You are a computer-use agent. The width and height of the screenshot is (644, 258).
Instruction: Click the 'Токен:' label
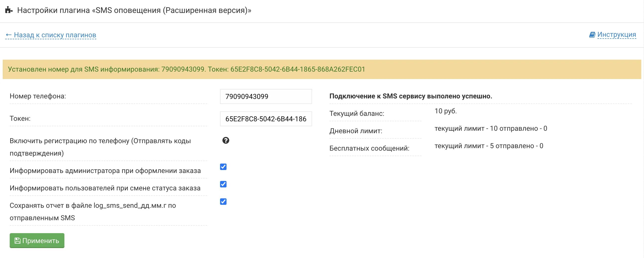pyautogui.click(x=20, y=119)
